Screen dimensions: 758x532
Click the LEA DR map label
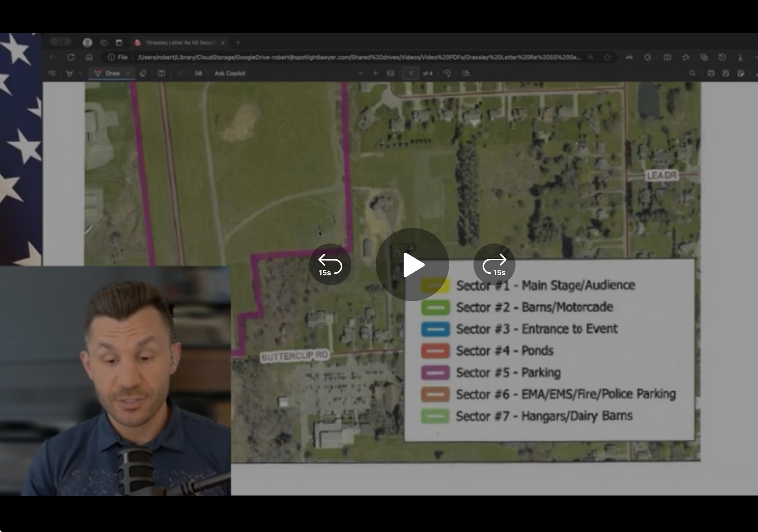pyautogui.click(x=662, y=176)
